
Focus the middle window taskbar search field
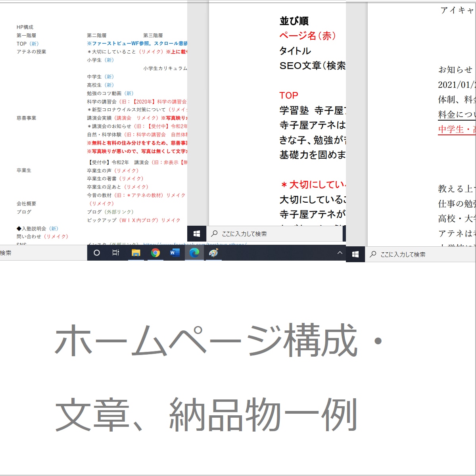(274, 234)
